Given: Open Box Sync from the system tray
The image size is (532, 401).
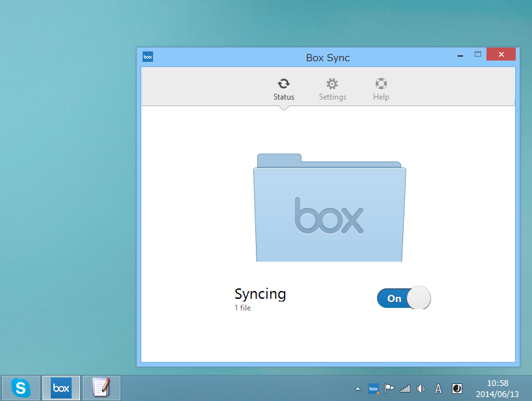Looking at the screenshot, I should (x=373, y=389).
